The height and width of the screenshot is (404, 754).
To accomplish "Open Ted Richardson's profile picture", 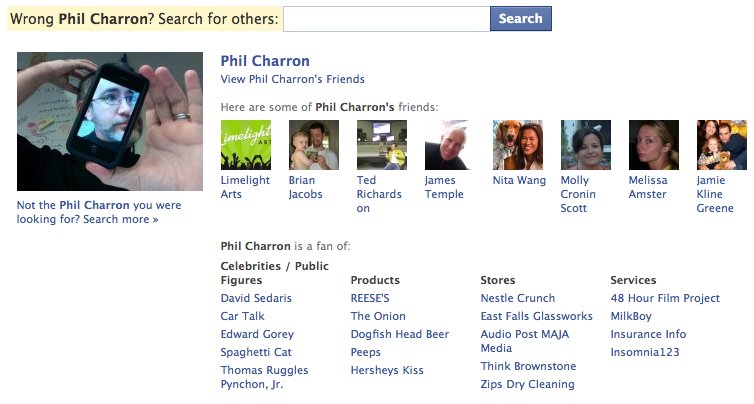I will pos(382,145).
